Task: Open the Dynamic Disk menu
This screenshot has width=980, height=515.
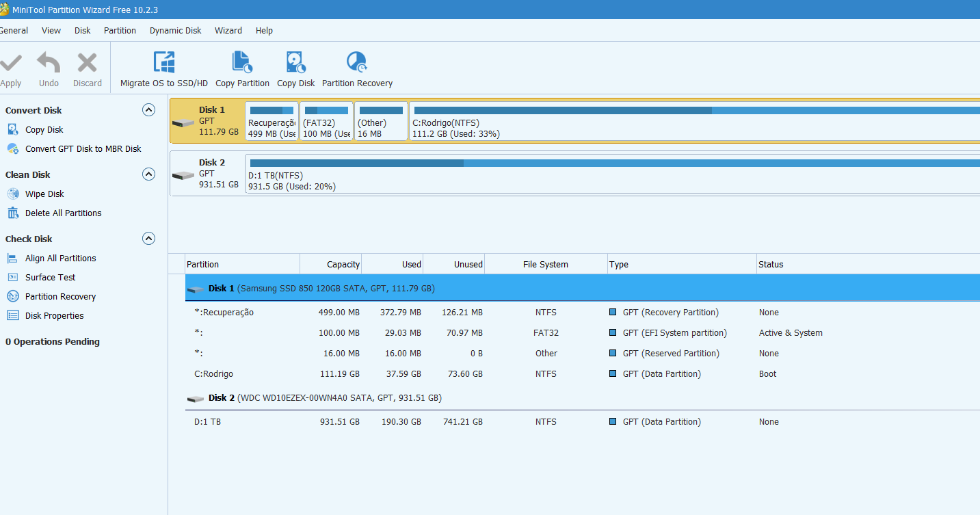Action: [176, 30]
